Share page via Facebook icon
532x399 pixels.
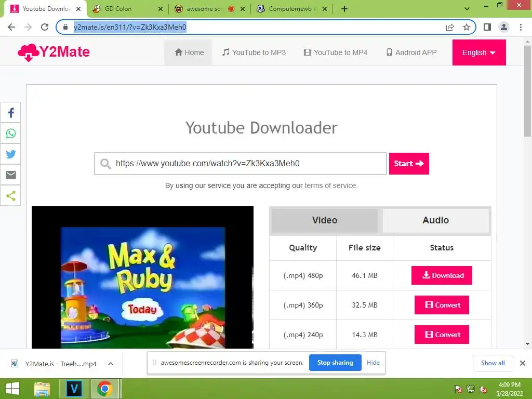pos(10,113)
